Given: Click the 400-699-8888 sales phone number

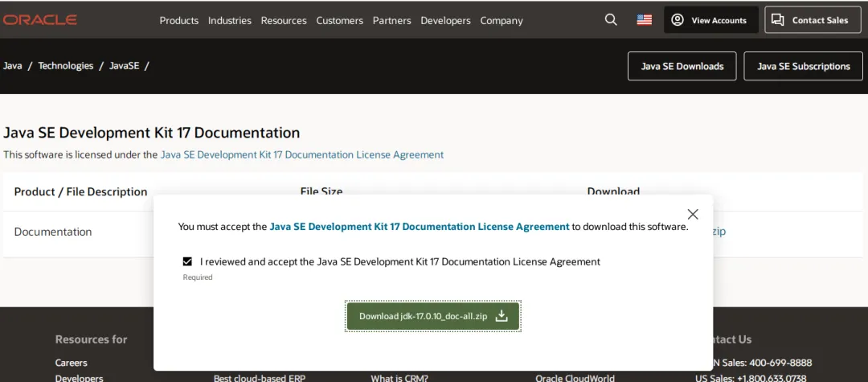Looking at the screenshot, I should [780, 364].
